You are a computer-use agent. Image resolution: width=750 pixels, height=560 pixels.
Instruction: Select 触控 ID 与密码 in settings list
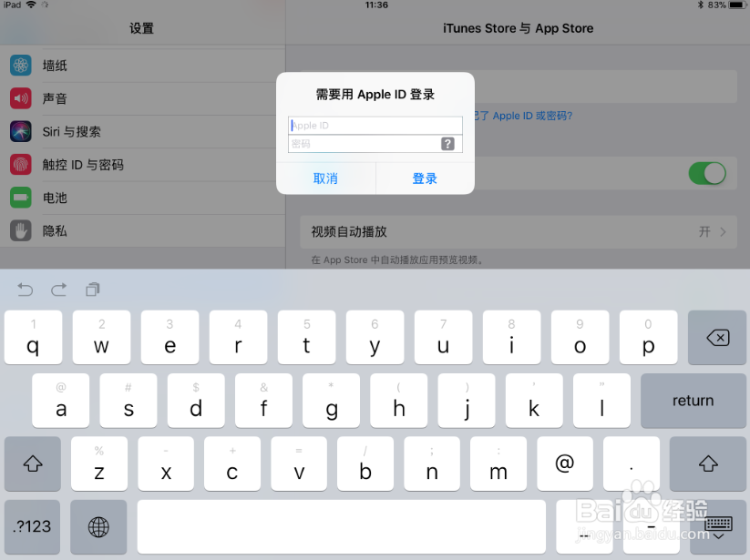point(142,165)
